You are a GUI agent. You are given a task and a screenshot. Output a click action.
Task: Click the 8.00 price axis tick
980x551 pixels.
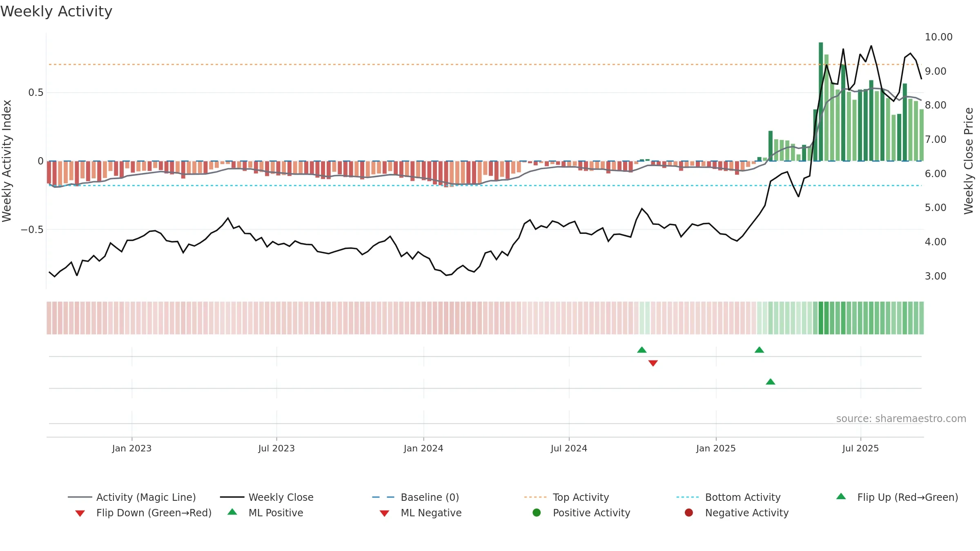(935, 105)
